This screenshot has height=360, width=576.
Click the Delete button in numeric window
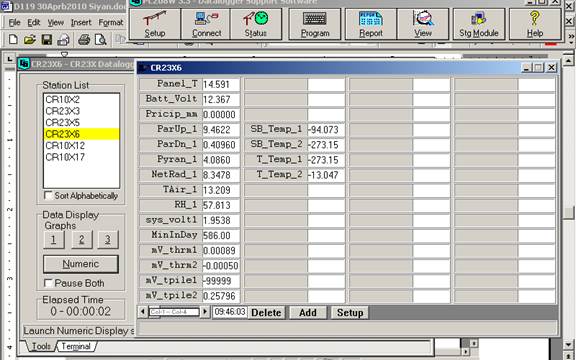click(x=266, y=313)
